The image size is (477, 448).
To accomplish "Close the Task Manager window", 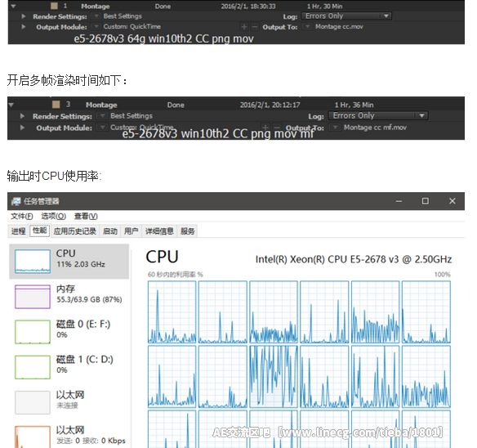I will click(x=452, y=201).
